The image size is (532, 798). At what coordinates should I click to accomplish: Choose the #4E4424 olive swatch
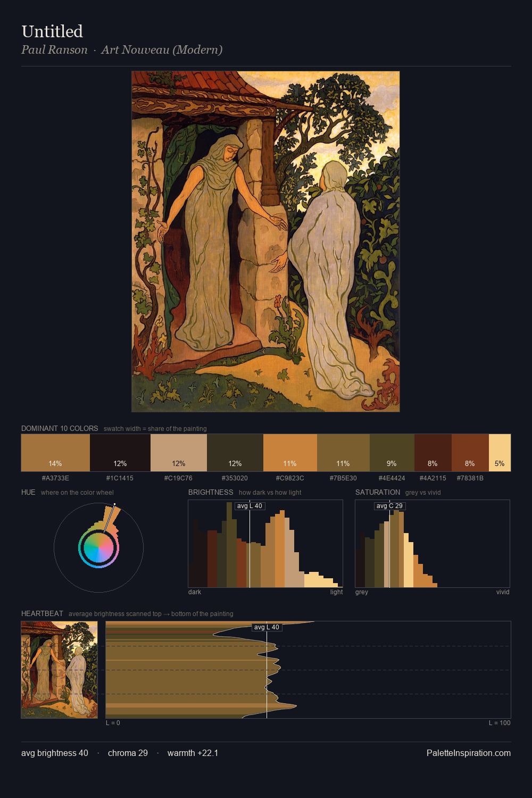pyautogui.click(x=392, y=453)
